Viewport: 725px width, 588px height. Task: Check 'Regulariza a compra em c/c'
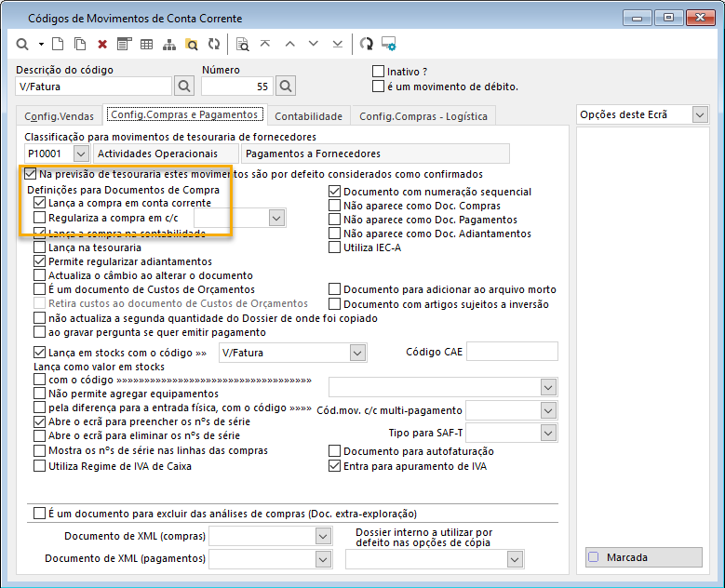click(40, 218)
